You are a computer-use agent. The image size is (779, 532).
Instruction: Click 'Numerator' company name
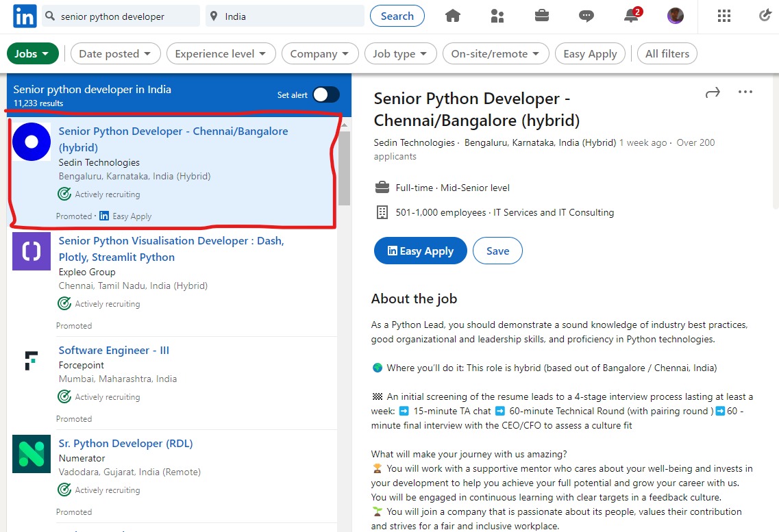pos(82,458)
